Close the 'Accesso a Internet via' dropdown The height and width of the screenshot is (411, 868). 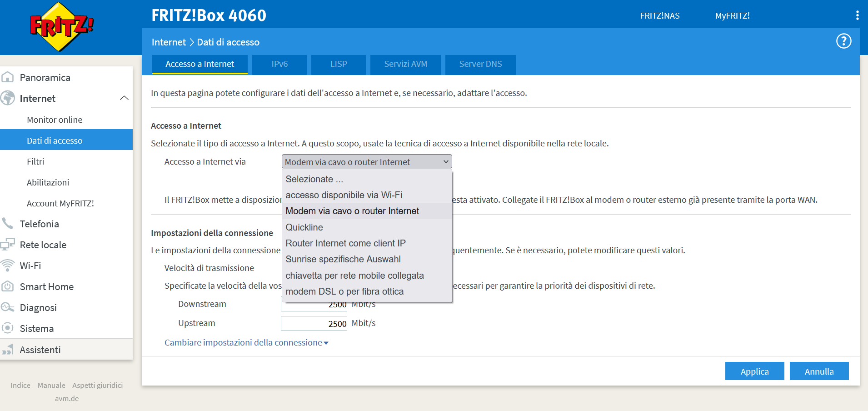367,162
